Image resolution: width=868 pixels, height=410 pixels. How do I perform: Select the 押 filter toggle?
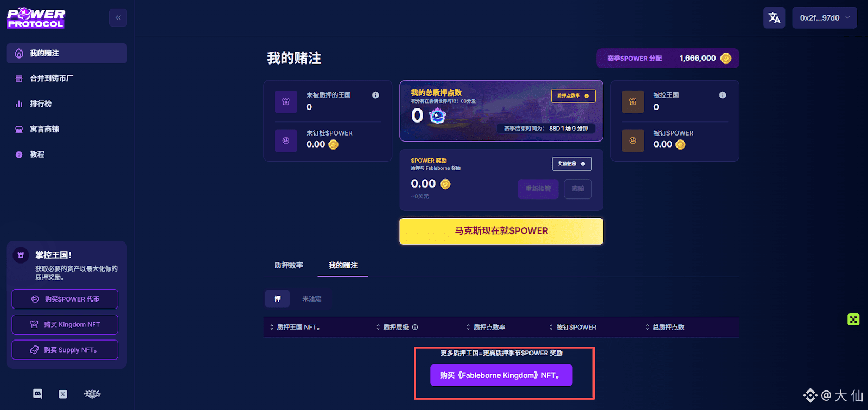pyautogui.click(x=278, y=299)
